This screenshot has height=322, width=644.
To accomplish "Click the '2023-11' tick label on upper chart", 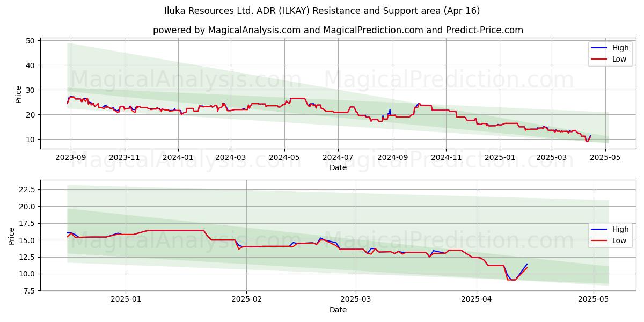I will [x=125, y=157].
